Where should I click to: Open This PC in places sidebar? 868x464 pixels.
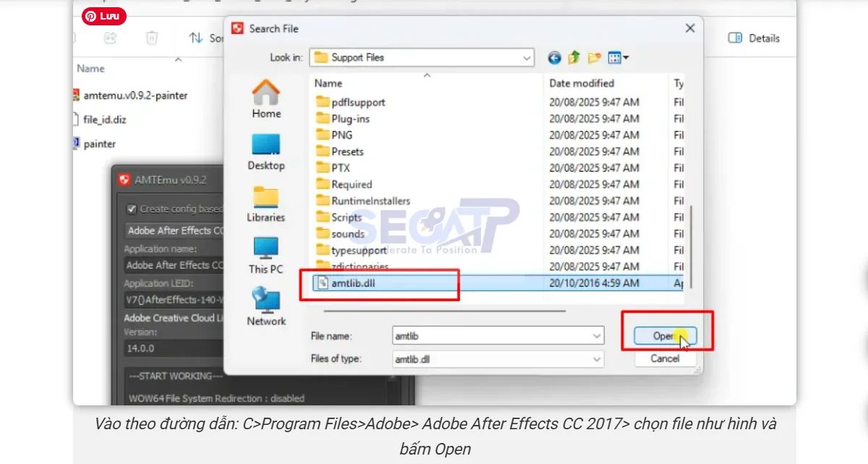266,256
